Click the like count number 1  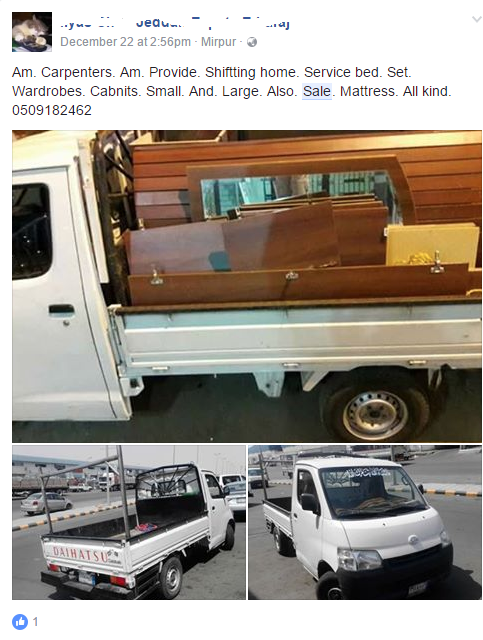pyautogui.click(x=36, y=622)
